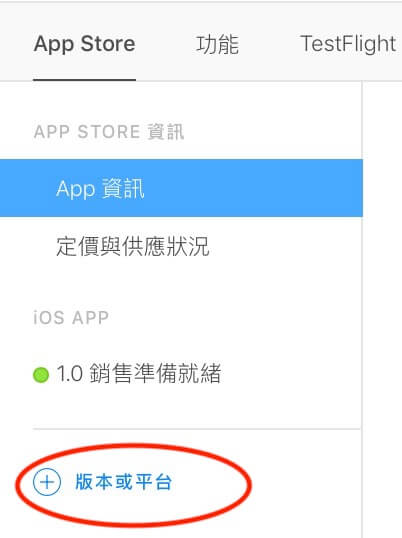
Task: Go to the TestFlight tab
Action: 348,44
